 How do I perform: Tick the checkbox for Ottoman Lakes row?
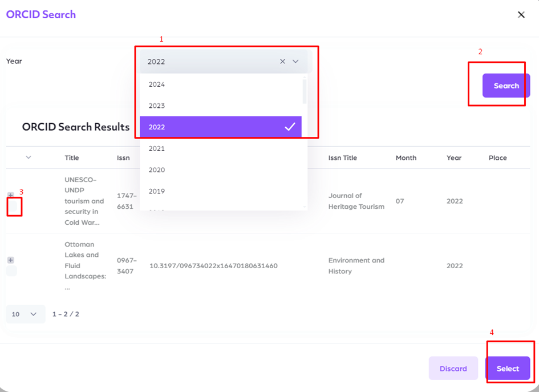[11, 271]
